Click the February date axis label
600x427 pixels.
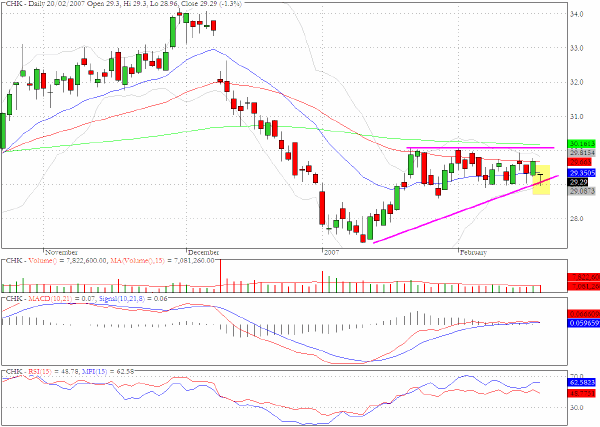coord(473,252)
